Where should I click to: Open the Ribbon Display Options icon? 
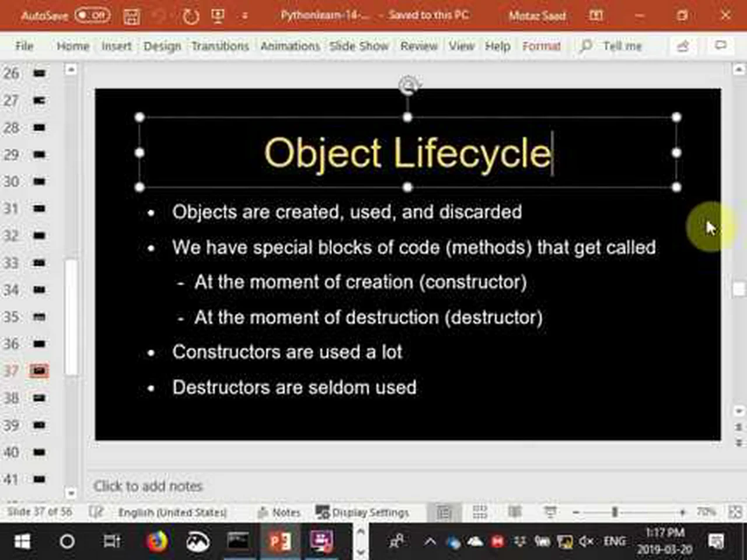pyautogui.click(x=596, y=16)
